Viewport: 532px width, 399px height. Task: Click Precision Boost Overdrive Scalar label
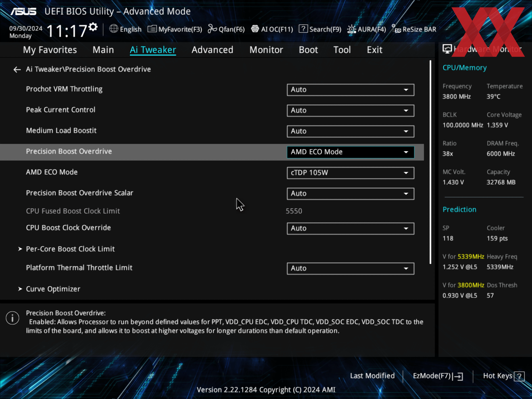(x=80, y=193)
